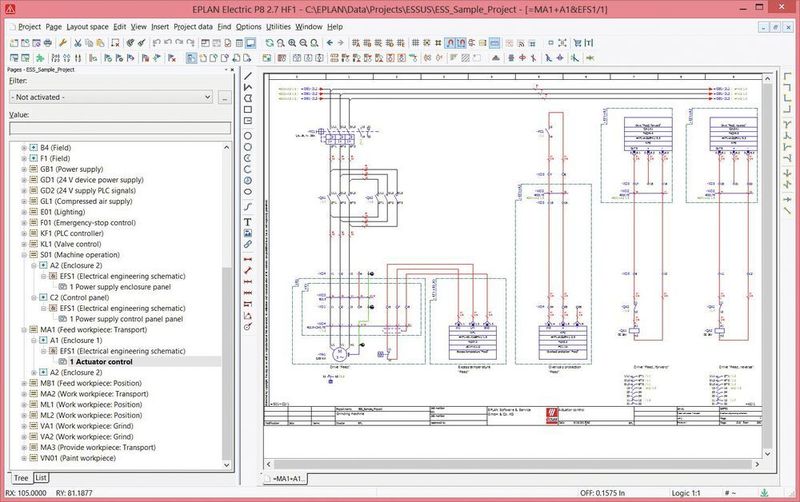Toggle the highlighted blue icon right of magnets
The width and height of the screenshot is (800, 502).
[494, 43]
